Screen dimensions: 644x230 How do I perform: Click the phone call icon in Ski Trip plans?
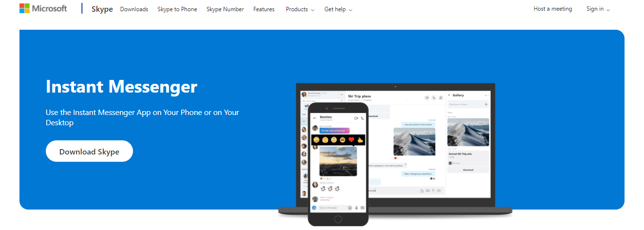pos(434,97)
